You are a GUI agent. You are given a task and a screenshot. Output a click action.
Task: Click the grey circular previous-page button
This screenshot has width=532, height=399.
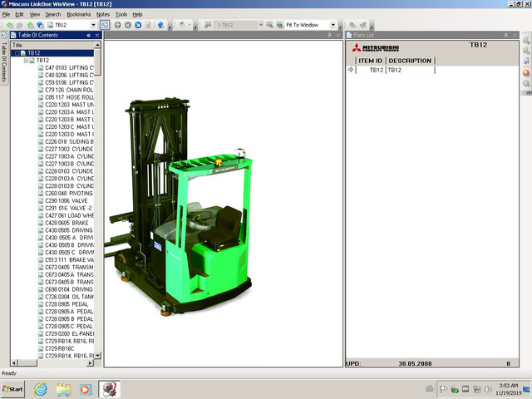(128, 25)
